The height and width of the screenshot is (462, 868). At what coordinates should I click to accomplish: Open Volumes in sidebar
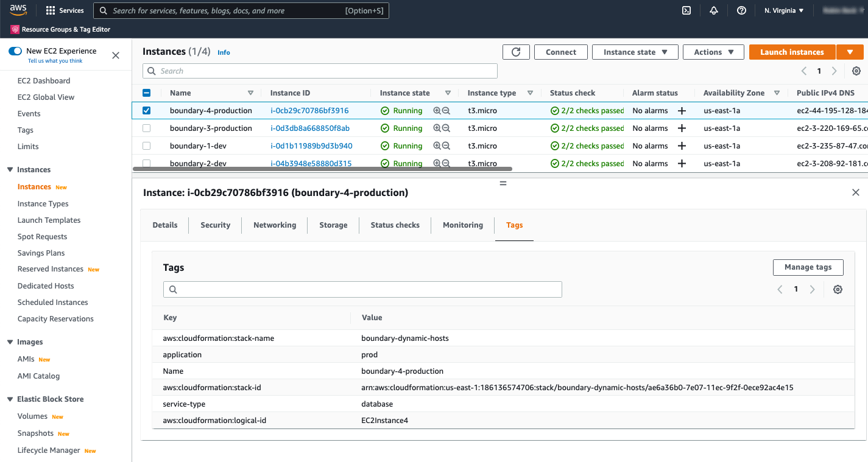[x=32, y=416]
